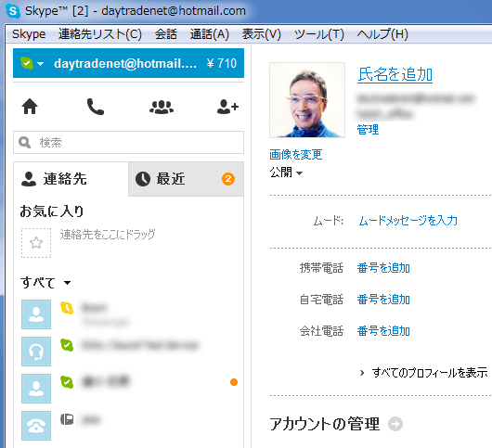The width and height of the screenshot is (492, 448).
Task: Switch to the 連絡先 tab
Action: tap(71, 179)
